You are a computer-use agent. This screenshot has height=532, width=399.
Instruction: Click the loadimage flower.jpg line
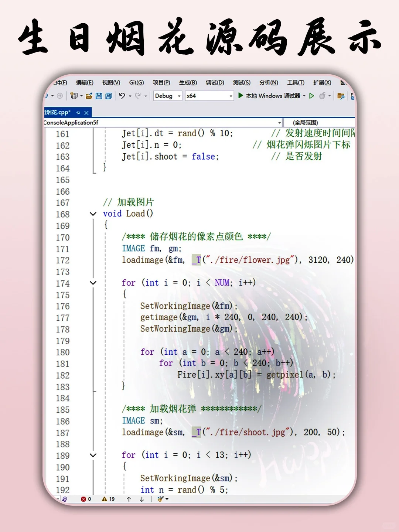tap(238, 260)
